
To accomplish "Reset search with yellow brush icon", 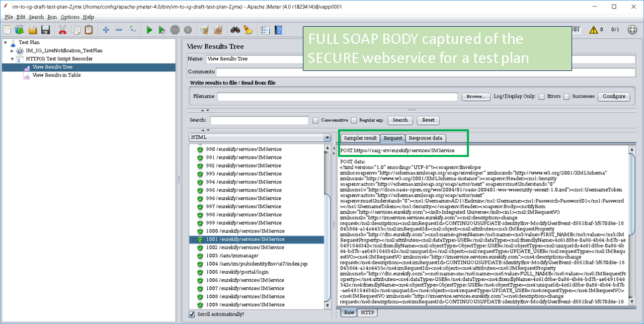I will pyautogui.click(x=248, y=30).
